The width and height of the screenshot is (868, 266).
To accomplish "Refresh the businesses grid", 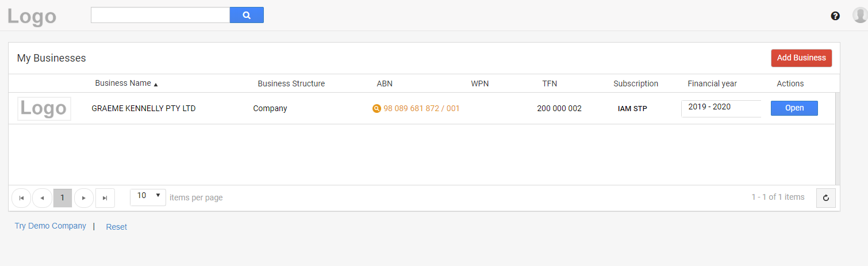I will (x=825, y=198).
